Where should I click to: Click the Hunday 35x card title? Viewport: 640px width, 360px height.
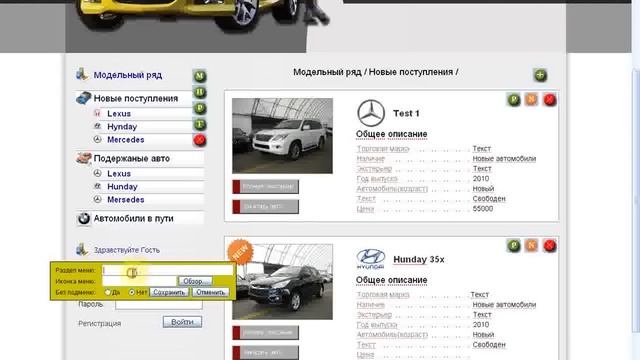(419, 259)
